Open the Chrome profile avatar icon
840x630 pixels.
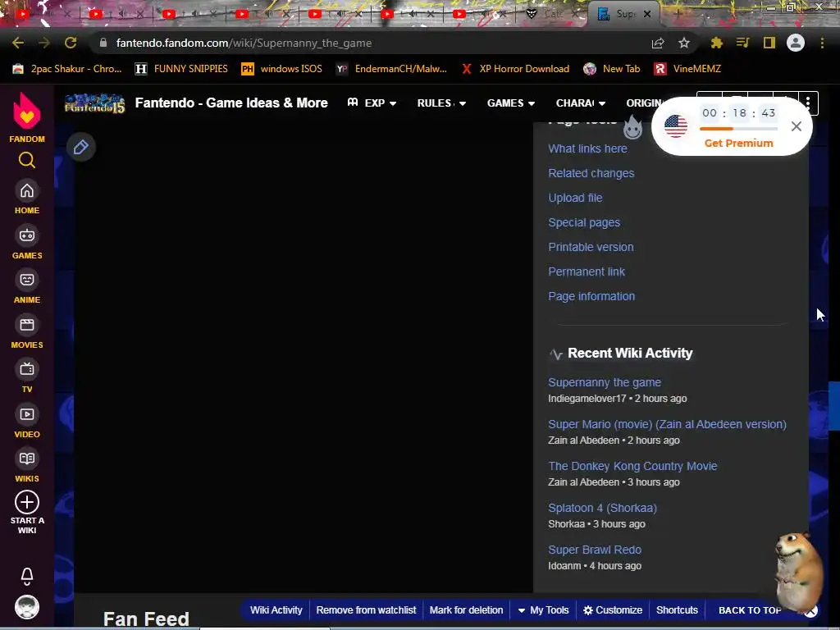796,43
